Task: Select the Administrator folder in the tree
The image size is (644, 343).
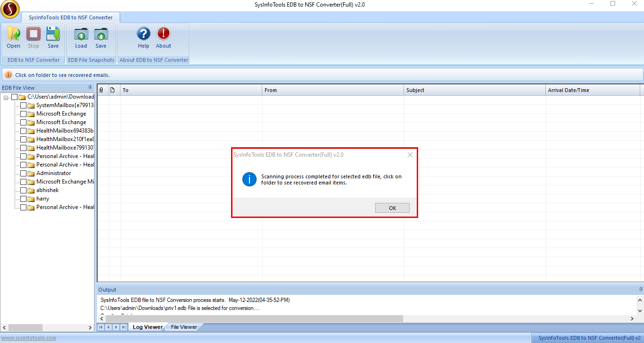Action: pos(53,173)
